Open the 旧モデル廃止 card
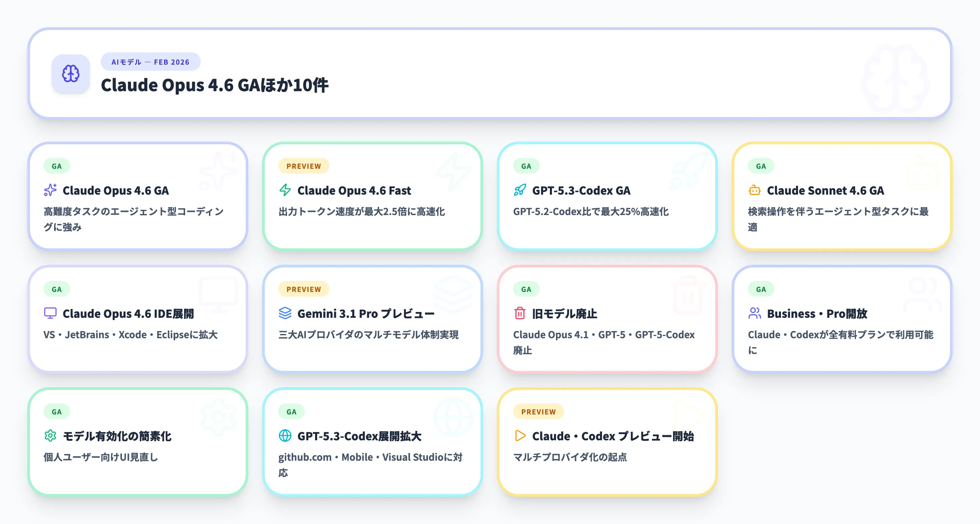 607,320
